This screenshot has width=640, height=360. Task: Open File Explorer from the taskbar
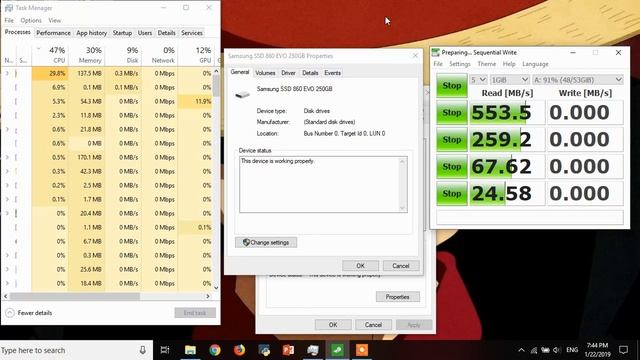point(190,350)
